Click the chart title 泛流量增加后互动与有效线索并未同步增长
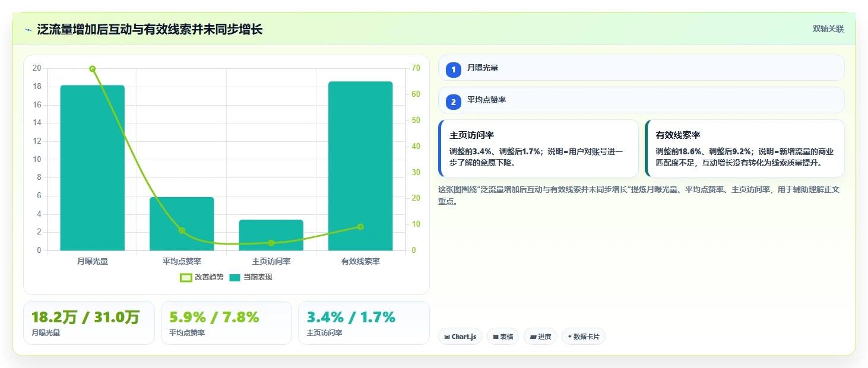The width and height of the screenshot is (868, 368). [x=150, y=29]
